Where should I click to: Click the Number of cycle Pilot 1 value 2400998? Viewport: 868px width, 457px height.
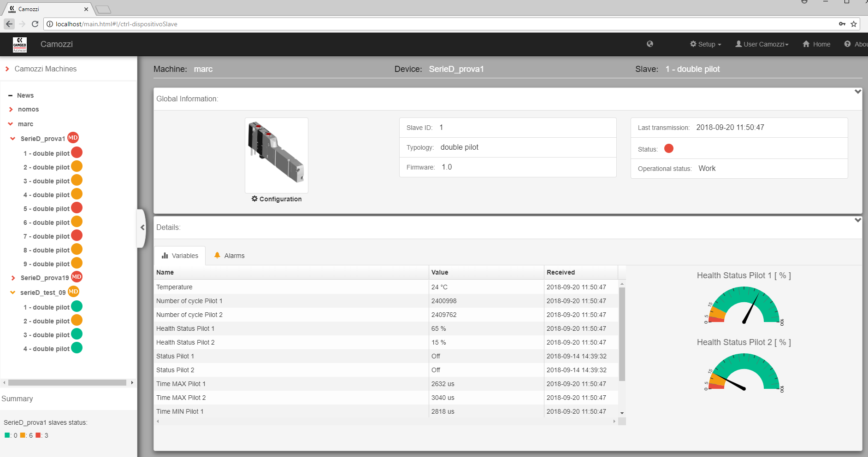(444, 301)
